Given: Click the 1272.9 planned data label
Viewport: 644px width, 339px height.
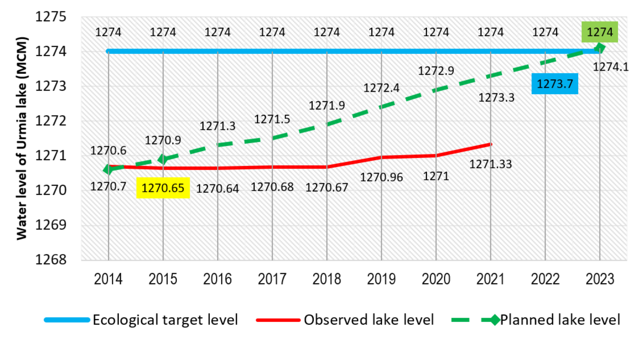Looking at the screenshot, I should point(436,71).
